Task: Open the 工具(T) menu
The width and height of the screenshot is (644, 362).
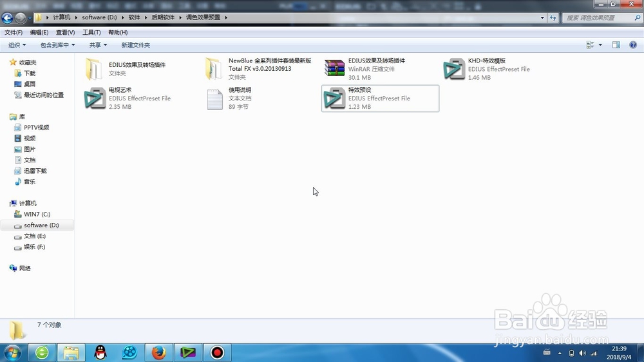Action: (91, 32)
